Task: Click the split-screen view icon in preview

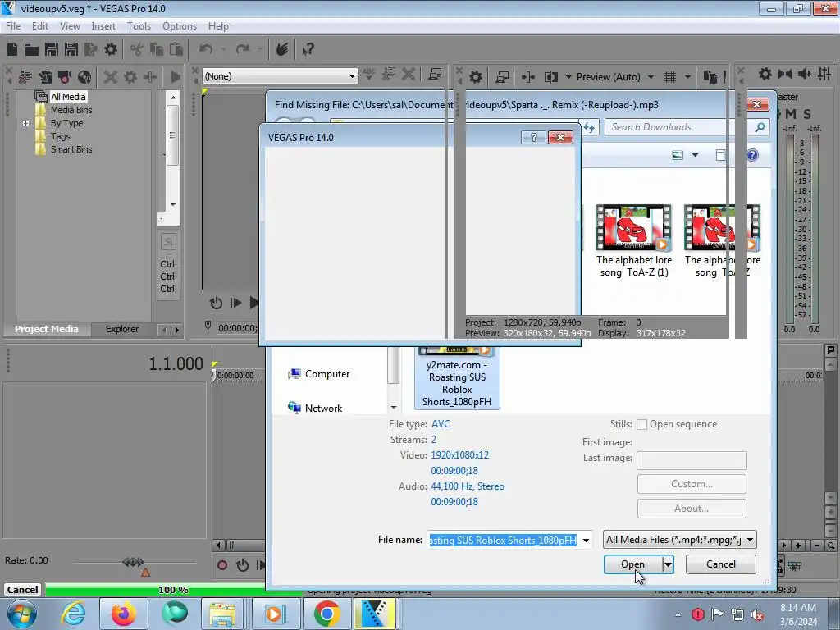Action: click(551, 77)
